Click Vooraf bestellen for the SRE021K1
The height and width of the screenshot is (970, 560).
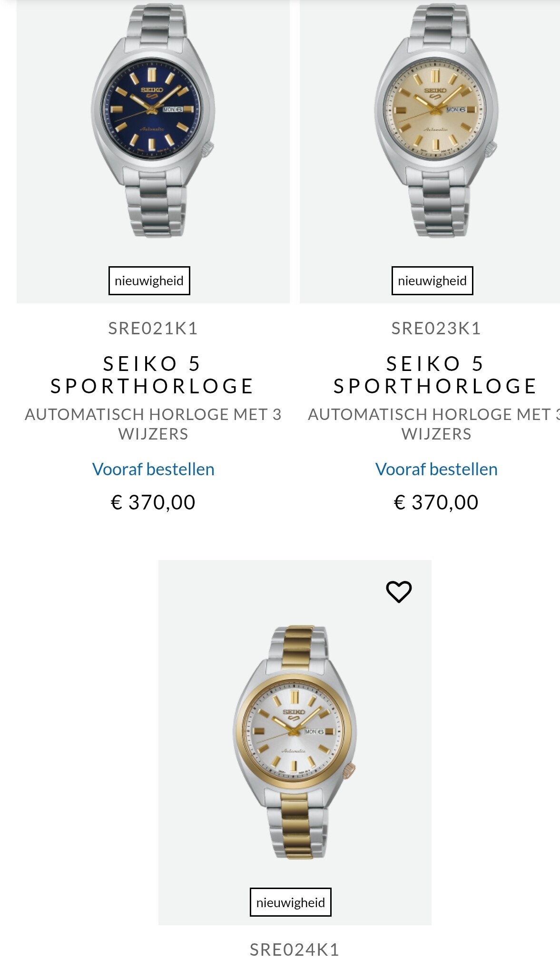pyautogui.click(x=153, y=470)
